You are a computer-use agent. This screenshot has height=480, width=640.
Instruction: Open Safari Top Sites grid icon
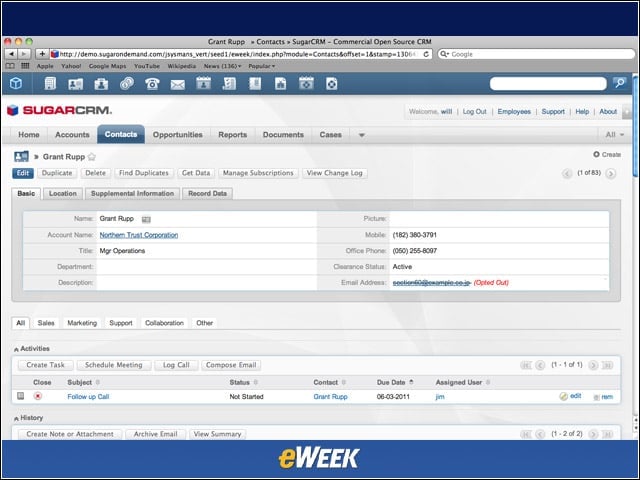[25, 66]
